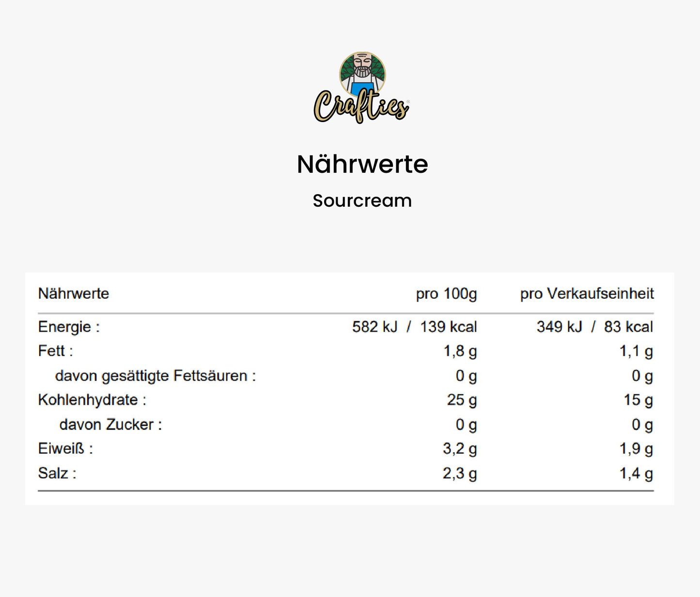Select the davon Zucker row label
This screenshot has width=700, height=597.
click(110, 425)
